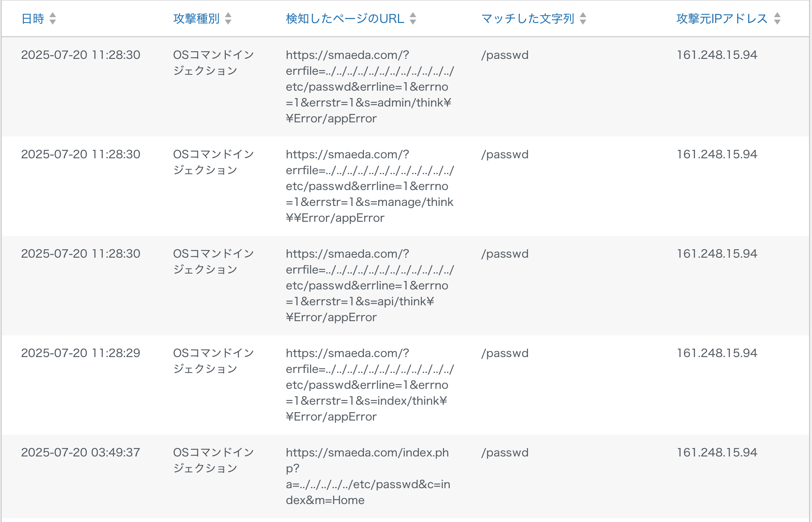Click IP address 161.248.15.94 in first row
Image resolution: width=812 pixels, height=522 pixels.
click(717, 55)
